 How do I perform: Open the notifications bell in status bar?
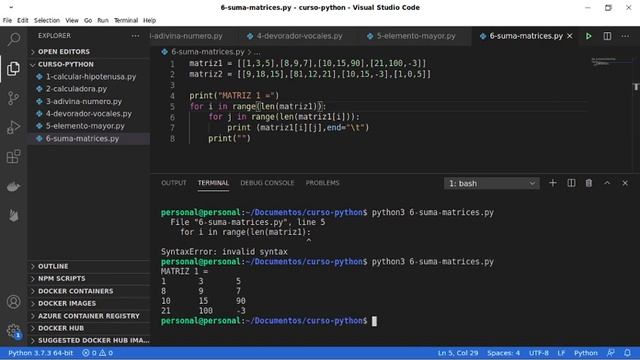click(627, 353)
